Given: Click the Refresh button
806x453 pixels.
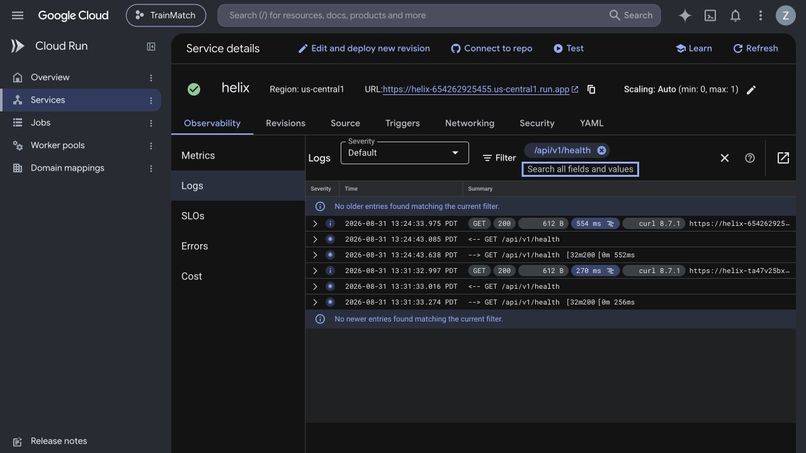Looking at the screenshot, I should [755, 48].
